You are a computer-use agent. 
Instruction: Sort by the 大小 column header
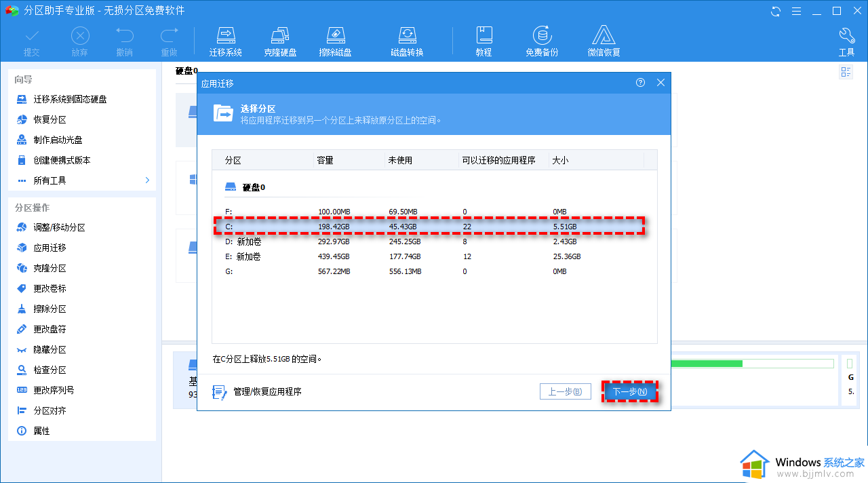pyautogui.click(x=596, y=160)
